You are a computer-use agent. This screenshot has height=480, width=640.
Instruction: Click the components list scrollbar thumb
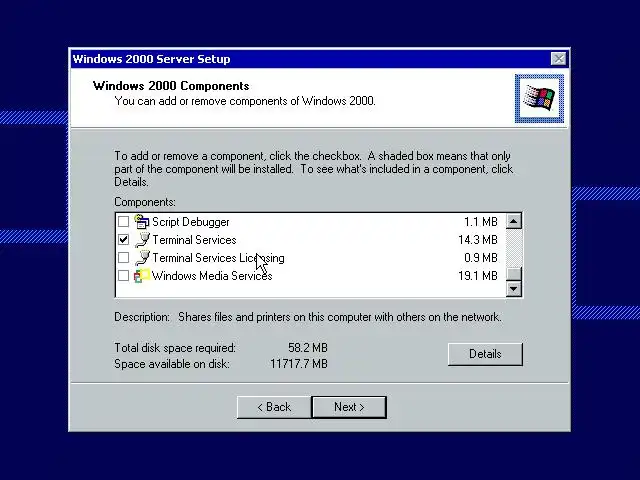pyautogui.click(x=513, y=274)
